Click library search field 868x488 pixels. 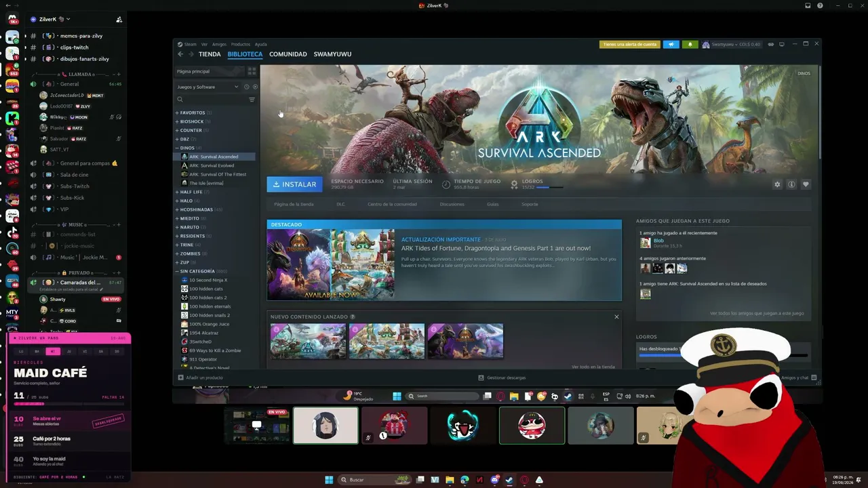point(211,100)
